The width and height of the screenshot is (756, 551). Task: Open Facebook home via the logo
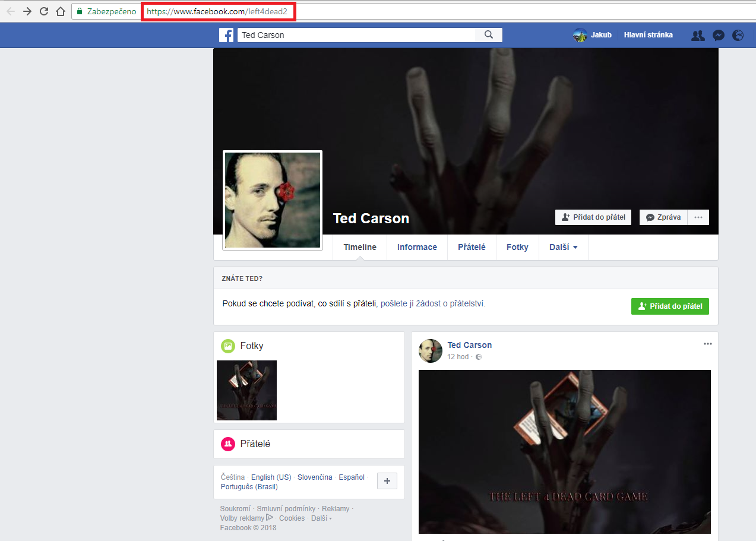coord(226,34)
